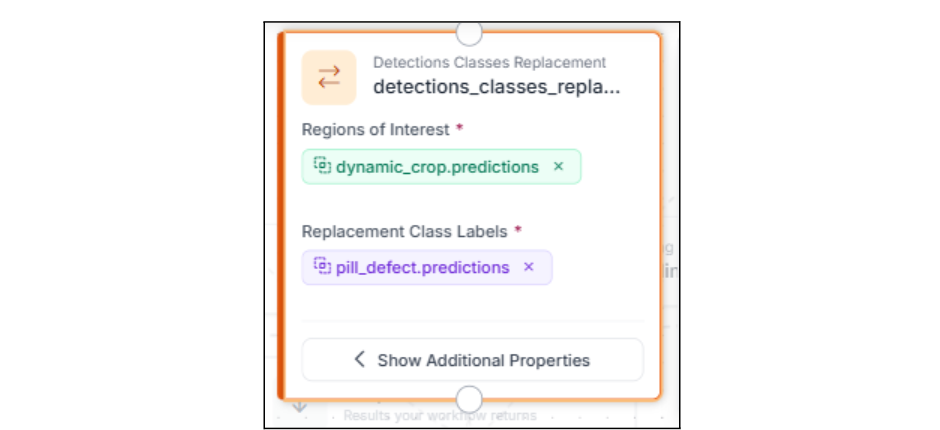Click the red asterisk after Regions of Interest
Viewport: 940px width, 430px height.
pos(460,129)
